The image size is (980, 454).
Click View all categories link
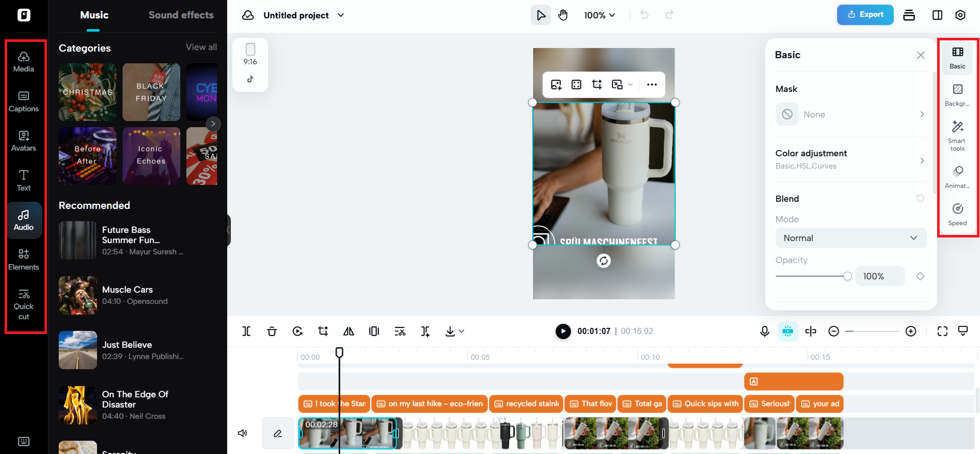tap(201, 47)
